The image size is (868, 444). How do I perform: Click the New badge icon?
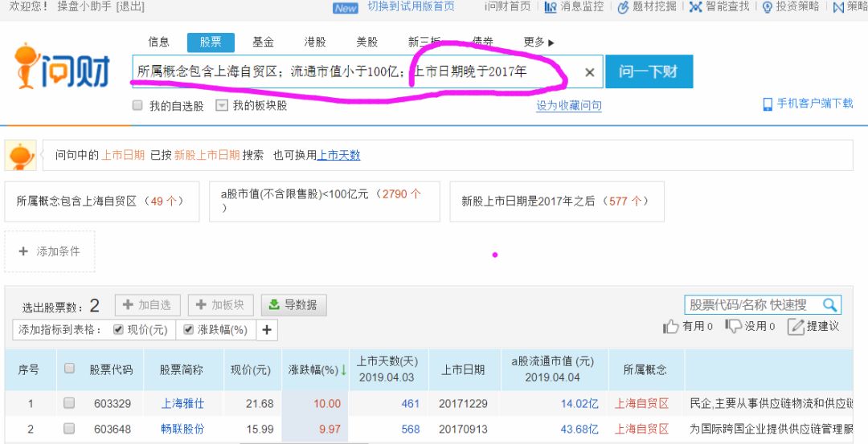click(x=346, y=8)
